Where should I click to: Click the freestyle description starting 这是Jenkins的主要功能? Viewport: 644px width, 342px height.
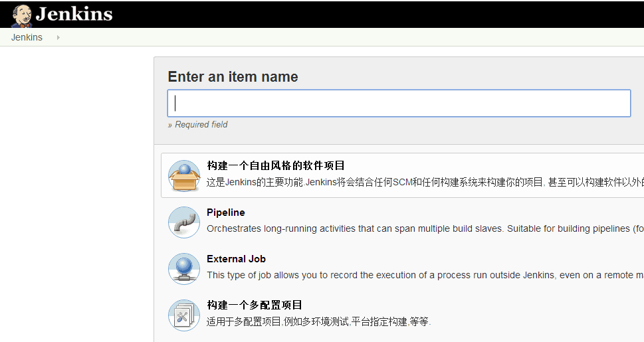coord(425,183)
